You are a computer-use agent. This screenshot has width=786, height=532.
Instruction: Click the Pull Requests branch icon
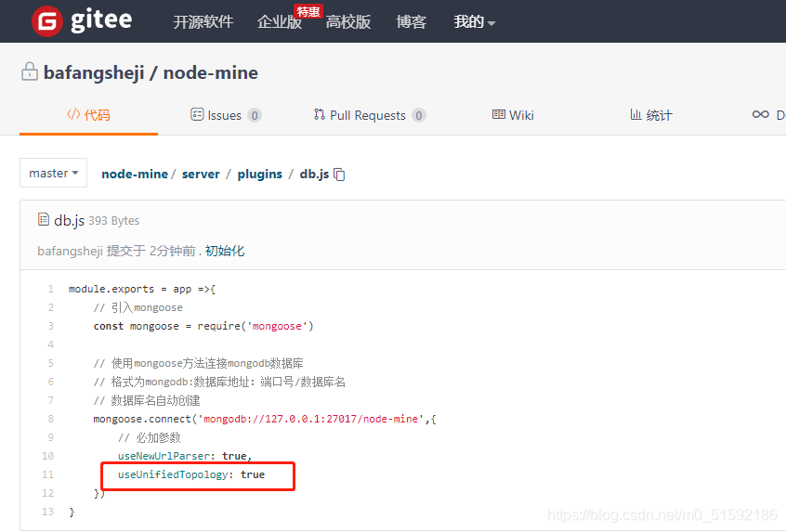click(320, 114)
